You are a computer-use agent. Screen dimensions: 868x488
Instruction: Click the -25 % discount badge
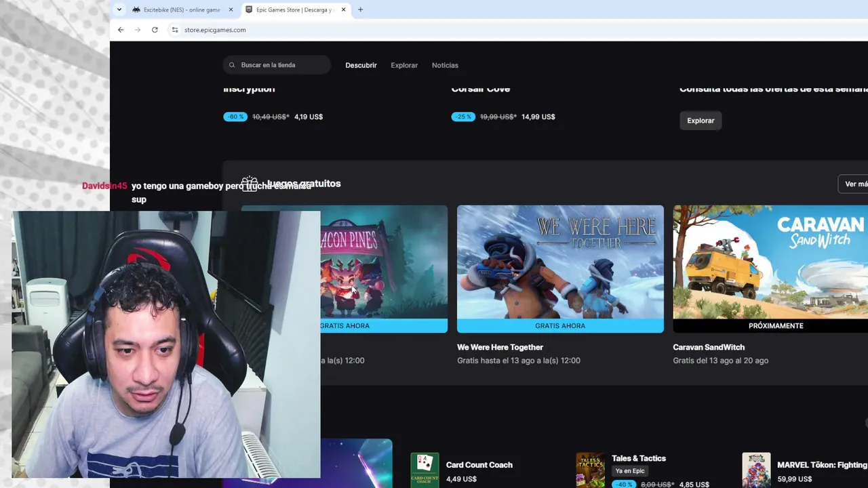tap(463, 117)
